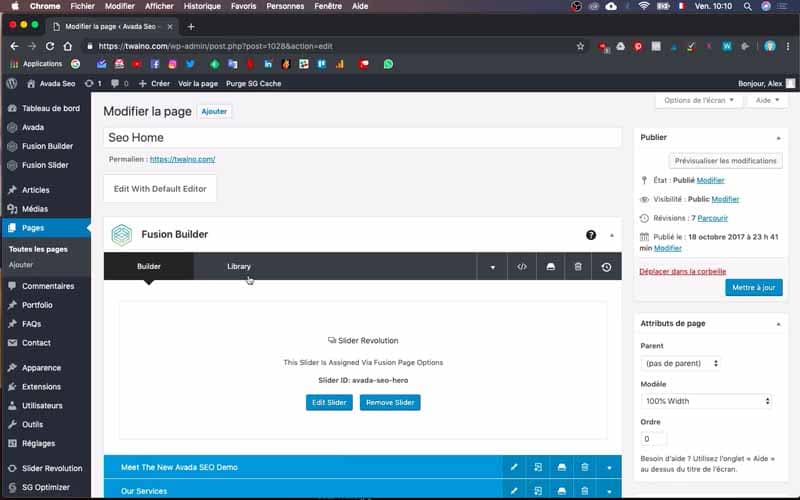Image resolution: width=800 pixels, height=500 pixels.
Task: Save the 'Our Services' container to library
Action: tap(561, 491)
